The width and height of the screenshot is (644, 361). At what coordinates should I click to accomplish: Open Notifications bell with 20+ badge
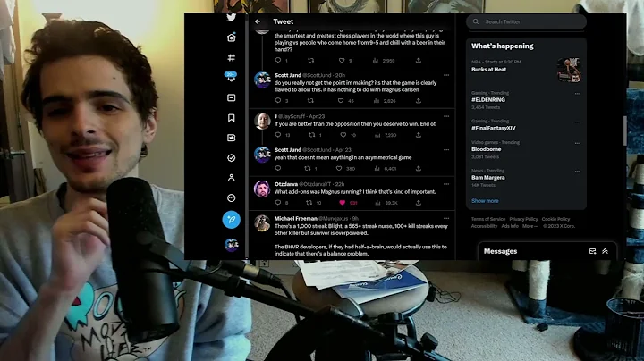tap(231, 77)
